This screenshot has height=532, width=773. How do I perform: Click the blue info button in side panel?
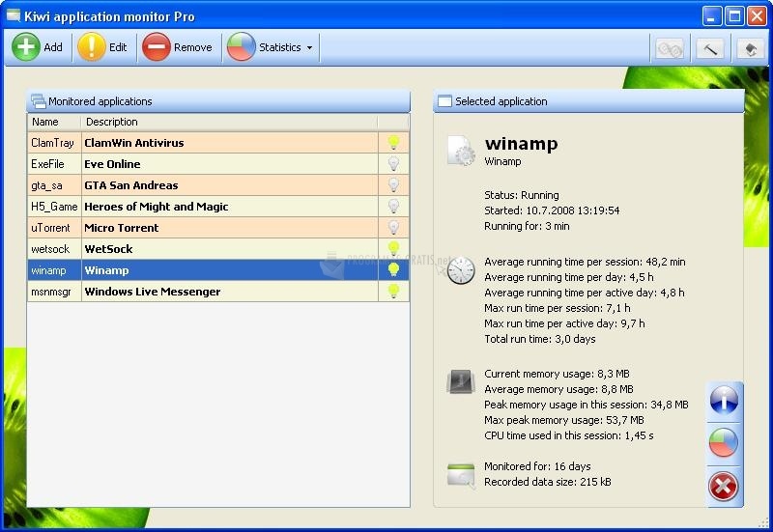point(724,400)
